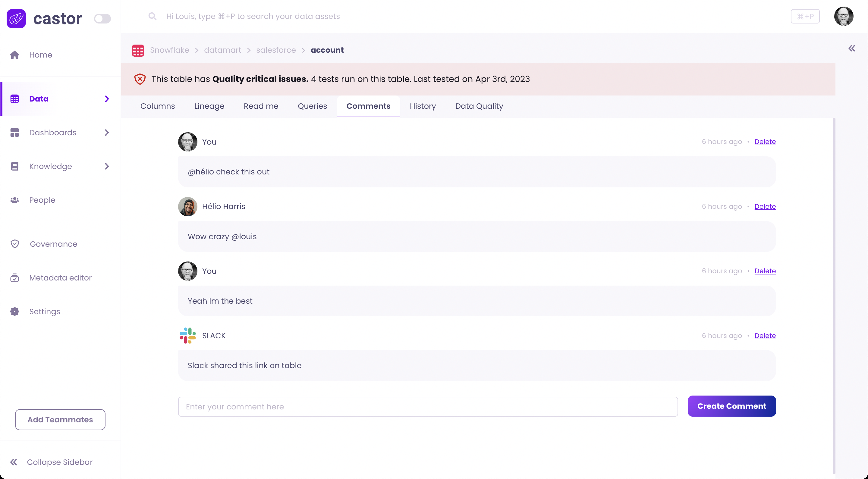Viewport: 868px width, 479px height.
Task: Expand the Data menu chevron
Action: point(107,99)
